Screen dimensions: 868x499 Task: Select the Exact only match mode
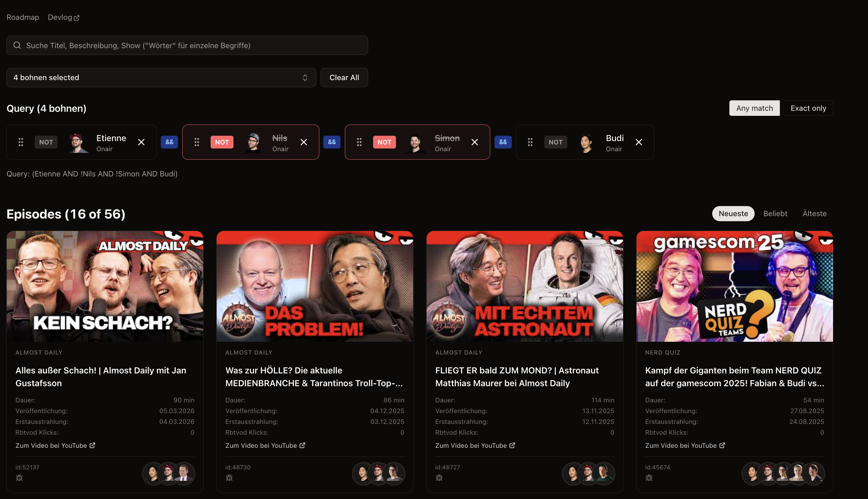[x=808, y=108]
